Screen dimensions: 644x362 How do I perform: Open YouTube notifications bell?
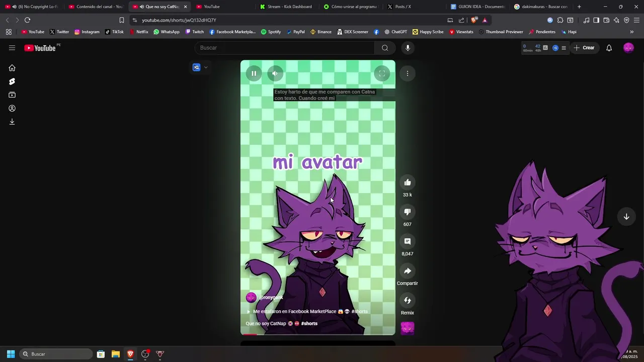(x=609, y=48)
